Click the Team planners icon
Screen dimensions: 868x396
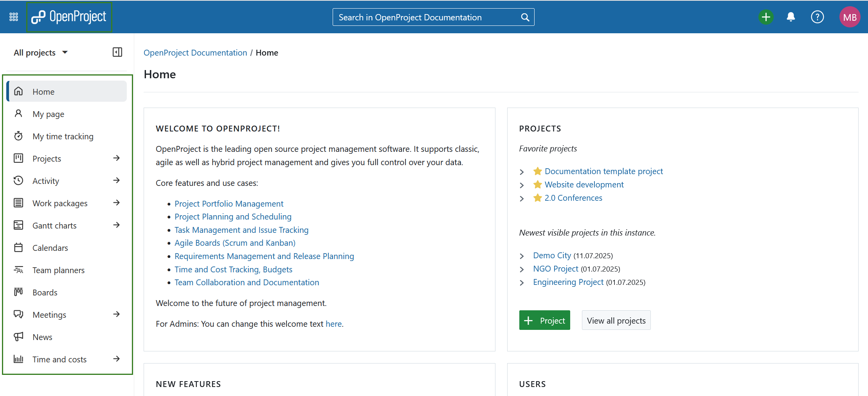(18, 270)
